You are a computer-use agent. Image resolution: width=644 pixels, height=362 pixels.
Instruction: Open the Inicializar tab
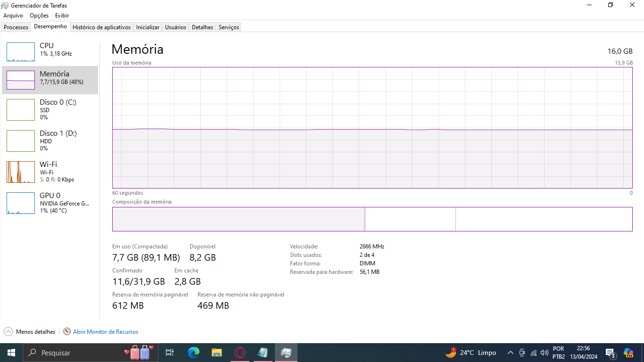[x=148, y=27]
